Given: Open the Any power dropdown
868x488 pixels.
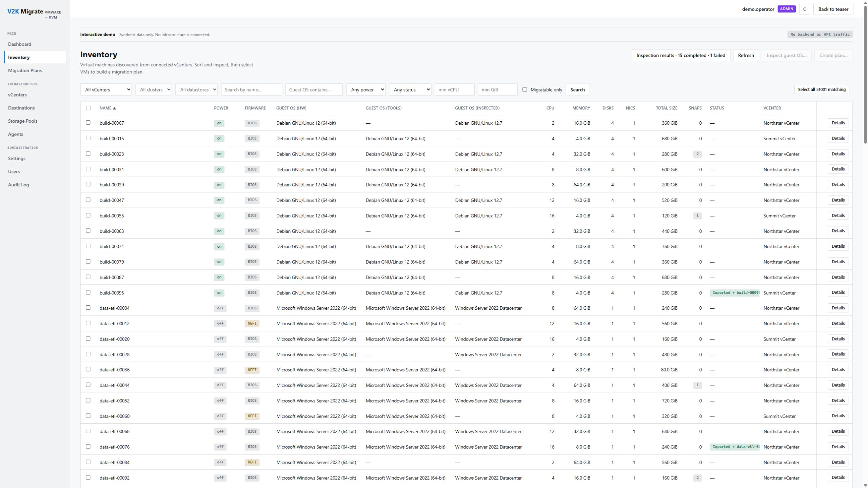Looking at the screenshot, I should (366, 90).
